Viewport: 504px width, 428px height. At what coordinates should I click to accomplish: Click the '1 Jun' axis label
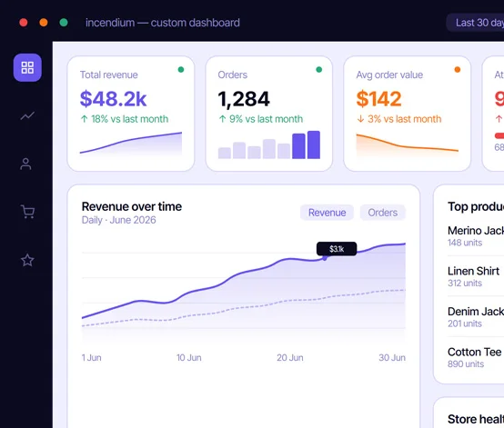point(91,358)
